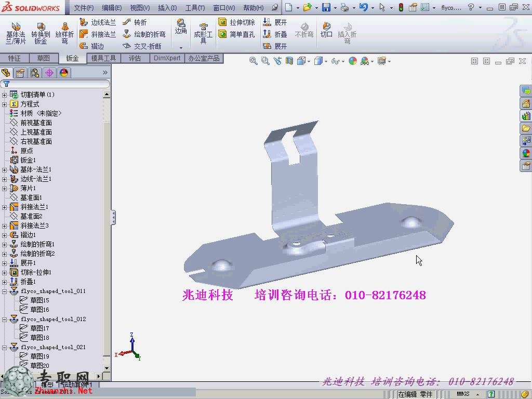The height and width of the screenshot is (399, 532).
Task: Open the 文件(F) menu
Action: pyautogui.click(x=84, y=7)
